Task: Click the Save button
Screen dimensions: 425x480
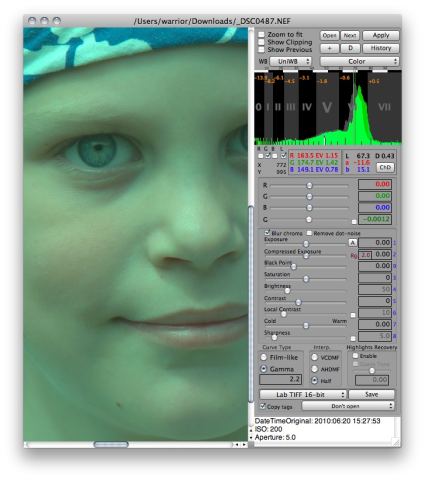Action: [x=371, y=395]
